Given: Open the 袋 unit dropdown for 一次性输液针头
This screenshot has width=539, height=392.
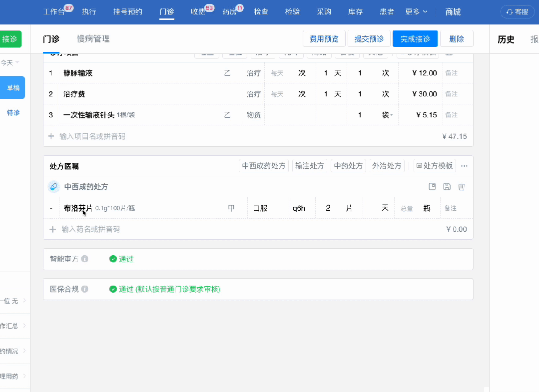Looking at the screenshot, I should click(388, 115).
